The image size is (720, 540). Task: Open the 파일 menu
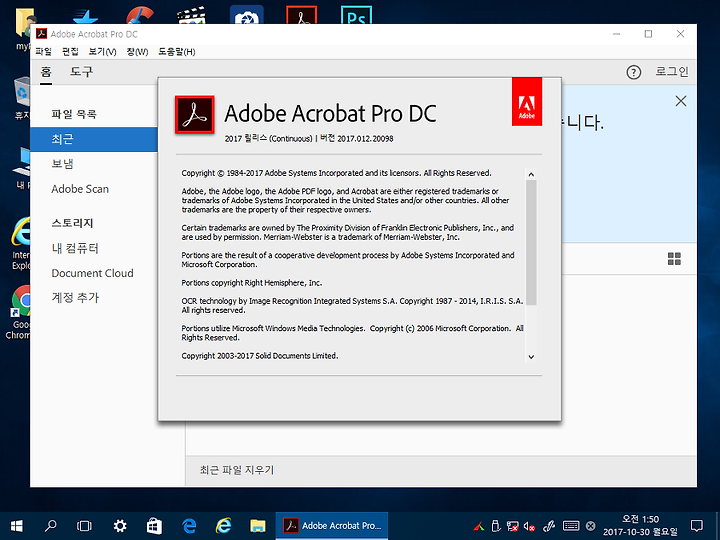(x=44, y=51)
